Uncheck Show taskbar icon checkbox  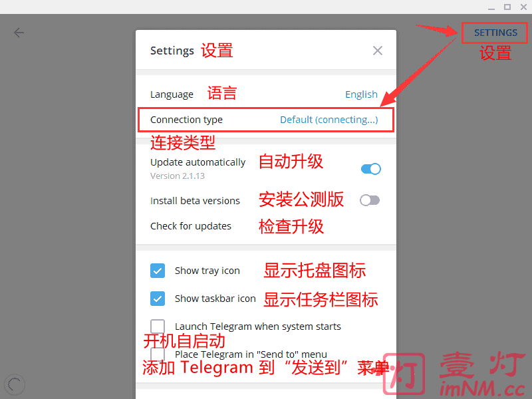click(158, 299)
